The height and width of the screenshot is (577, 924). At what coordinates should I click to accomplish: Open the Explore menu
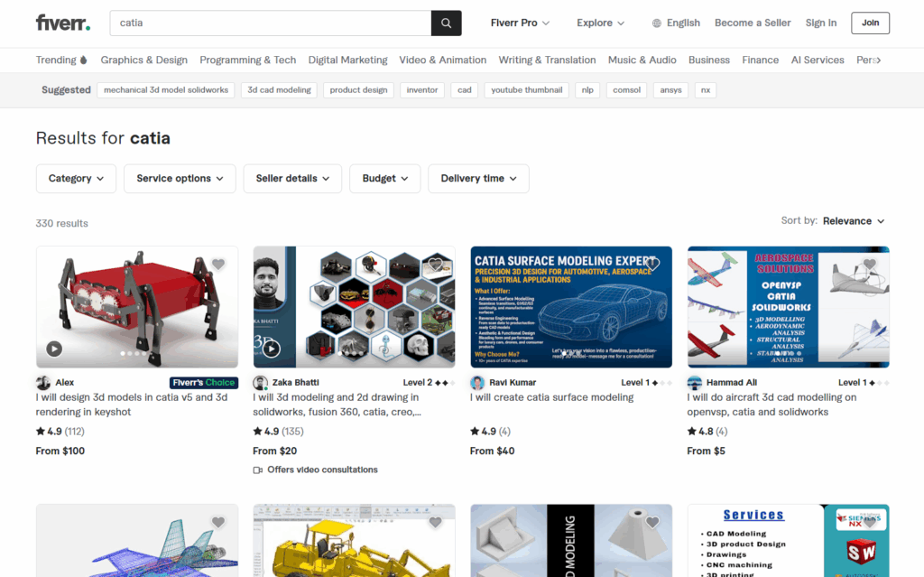tap(600, 23)
